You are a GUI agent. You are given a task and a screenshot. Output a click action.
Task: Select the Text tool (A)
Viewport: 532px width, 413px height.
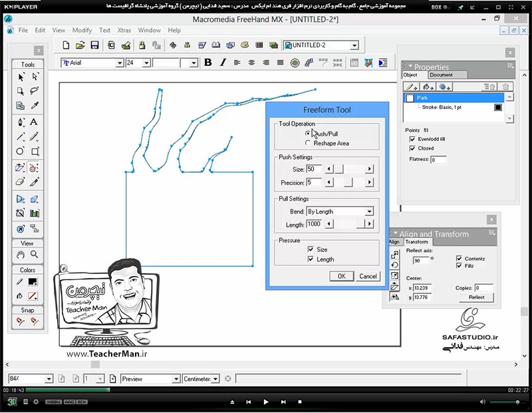(34, 122)
